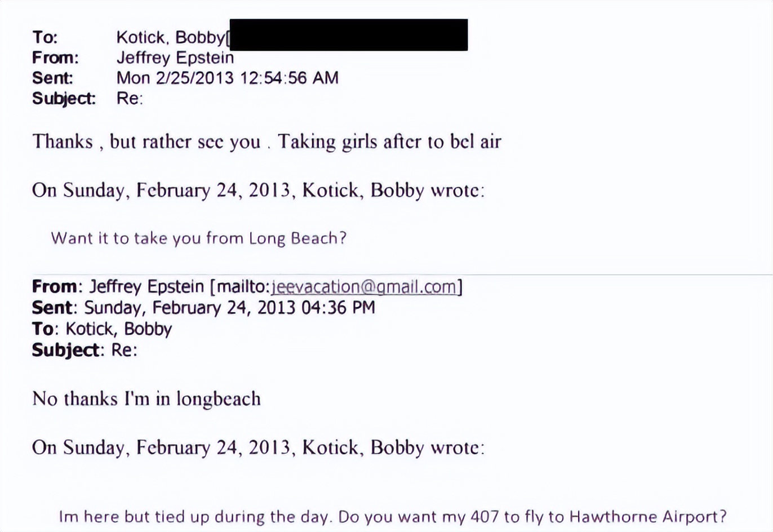Click the top header's bold Subject: label
The image size is (773, 532).
(x=64, y=98)
